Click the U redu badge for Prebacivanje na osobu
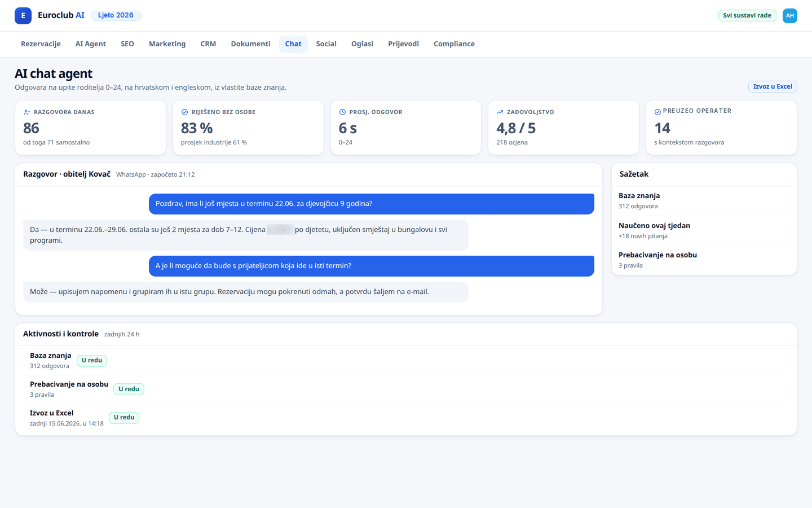Viewport: 812px width, 508px height. coord(129,389)
